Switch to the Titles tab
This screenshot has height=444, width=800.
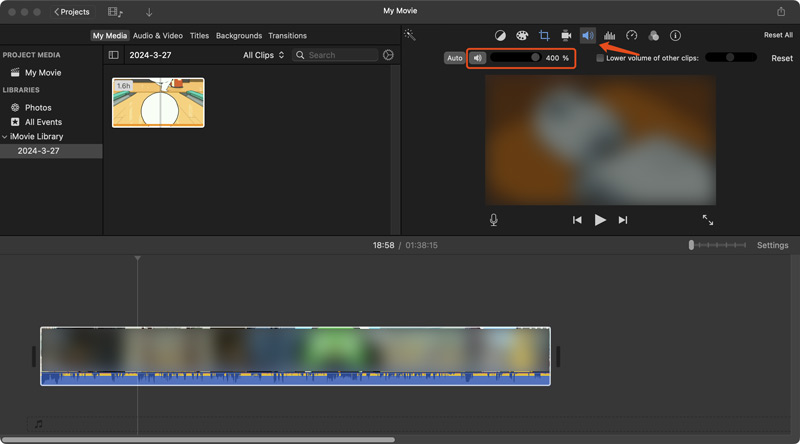199,36
